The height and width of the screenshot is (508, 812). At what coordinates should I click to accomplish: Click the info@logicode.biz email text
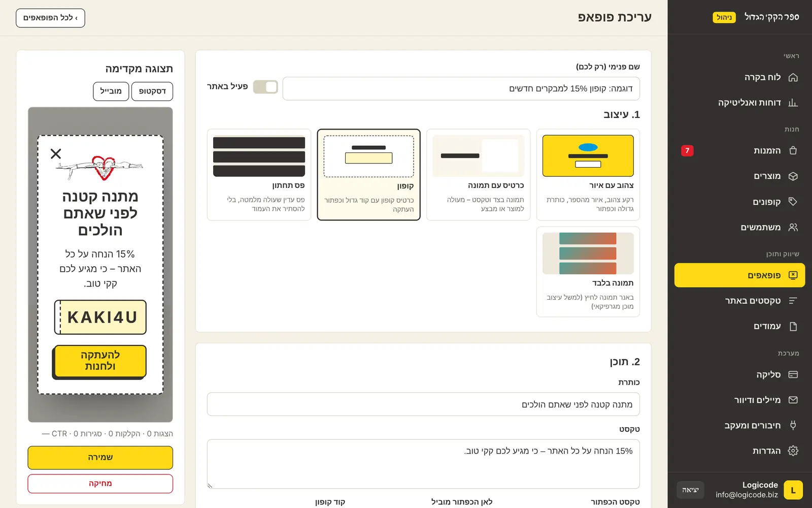pos(747,495)
